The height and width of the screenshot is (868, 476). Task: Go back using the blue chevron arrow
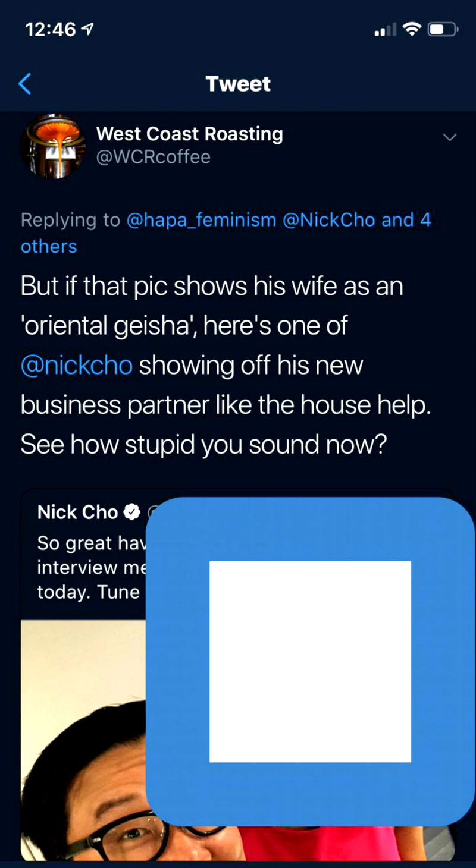[x=24, y=84]
